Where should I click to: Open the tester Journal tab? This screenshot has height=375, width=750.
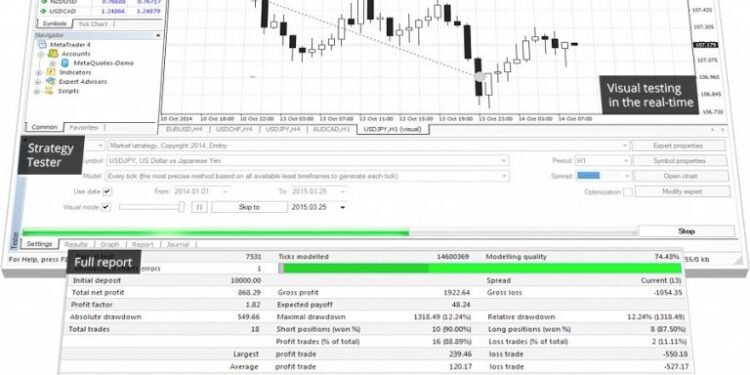178,244
